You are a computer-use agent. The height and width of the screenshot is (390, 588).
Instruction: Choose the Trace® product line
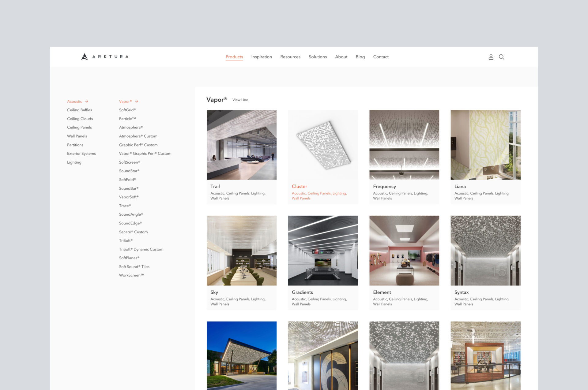click(125, 206)
